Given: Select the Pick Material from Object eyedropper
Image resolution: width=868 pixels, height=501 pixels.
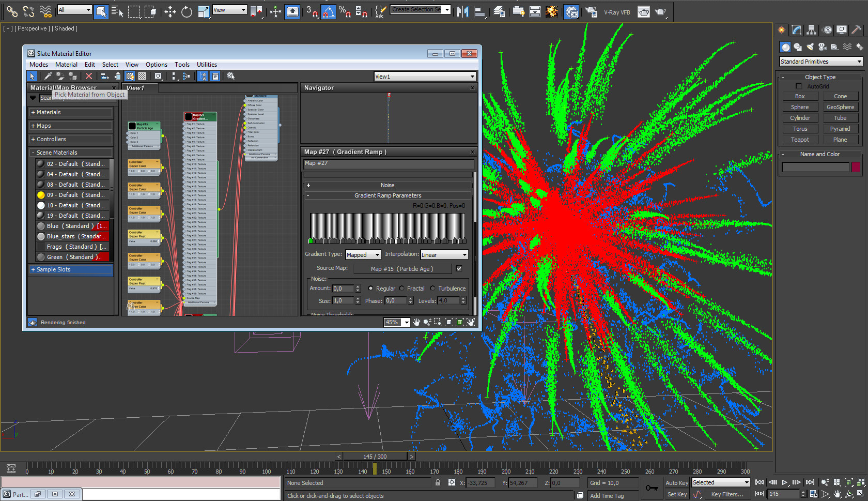Looking at the screenshot, I should pos(48,76).
